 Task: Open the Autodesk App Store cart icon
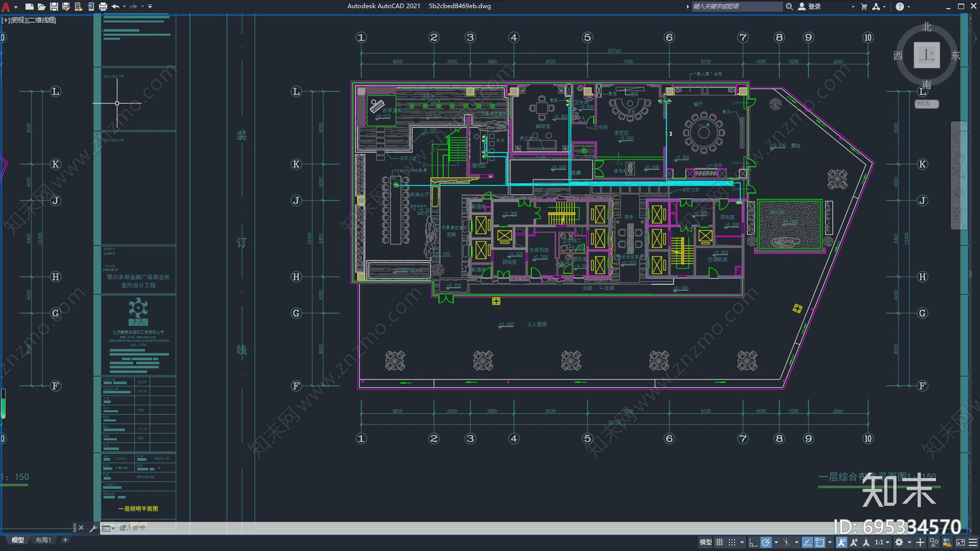(x=864, y=6)
